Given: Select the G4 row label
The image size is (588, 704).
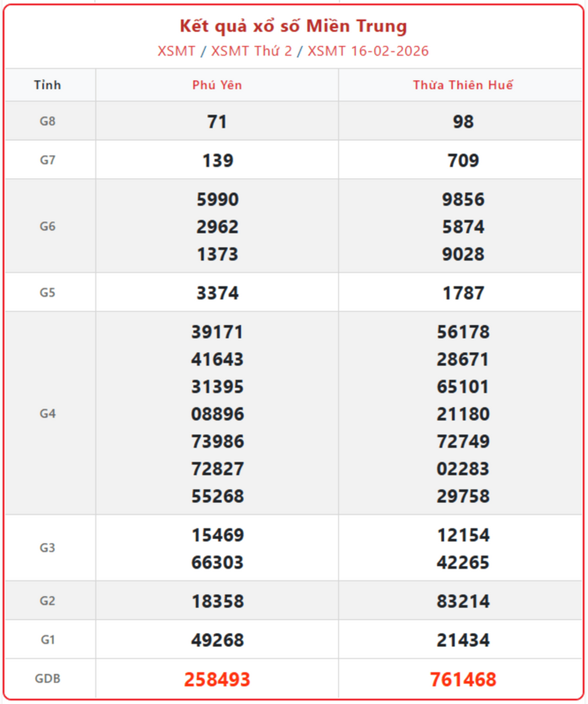Looking at the screenshot, I should coord(47,413).
